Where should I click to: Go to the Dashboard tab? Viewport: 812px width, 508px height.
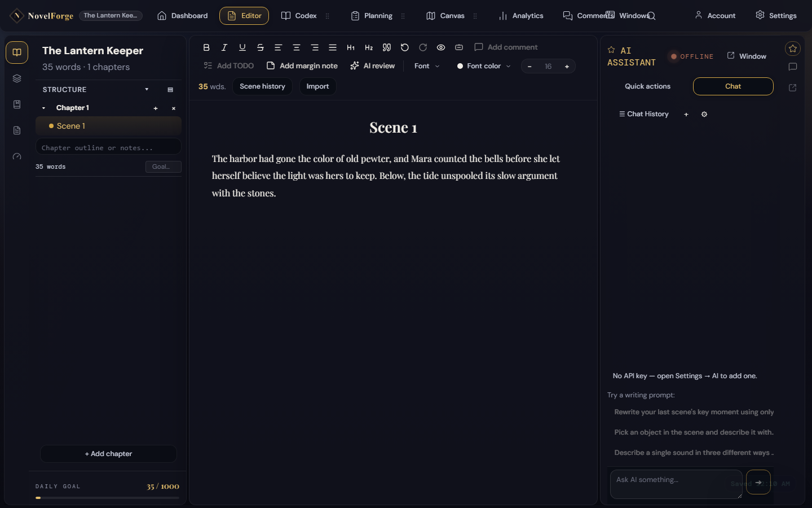click(x=183, y=16)
